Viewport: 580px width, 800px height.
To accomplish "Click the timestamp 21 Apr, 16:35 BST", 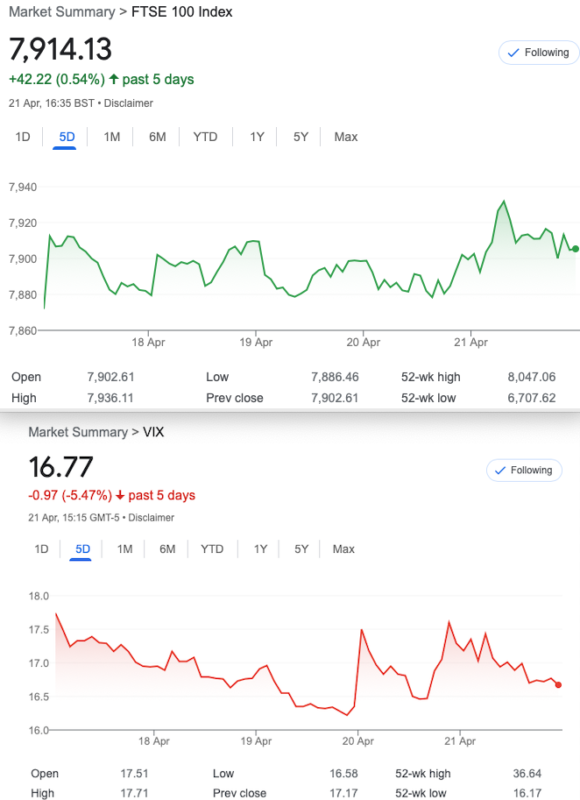I will 51,103.
